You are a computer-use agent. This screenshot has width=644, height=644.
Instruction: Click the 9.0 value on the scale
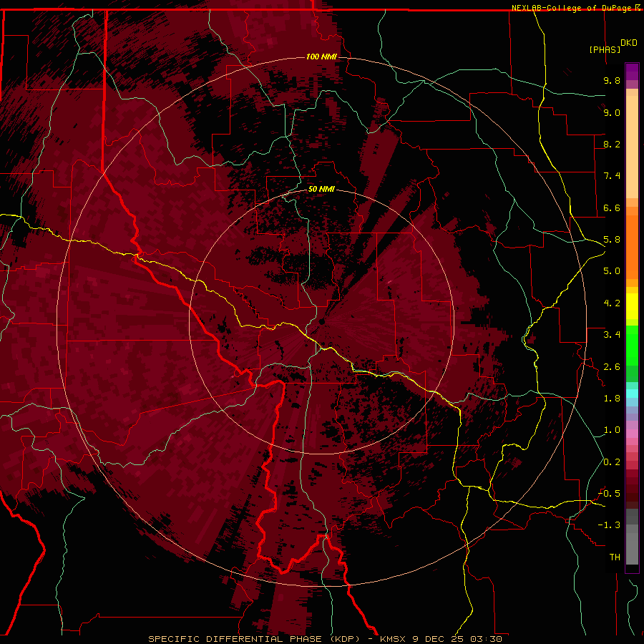pyautogui.click(x=612, y=112)
